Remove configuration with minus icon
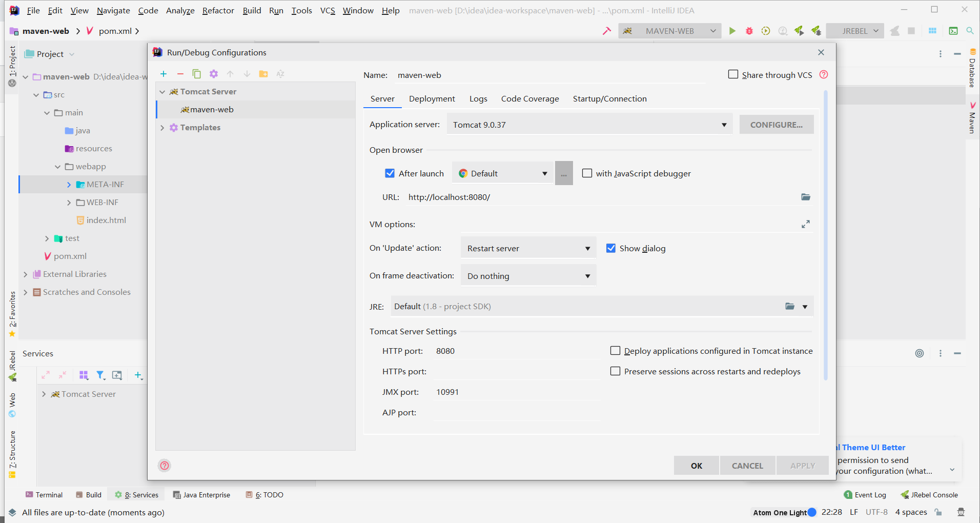Image resolution: width=980 pixels, height=523 pixels. [180, 74]
